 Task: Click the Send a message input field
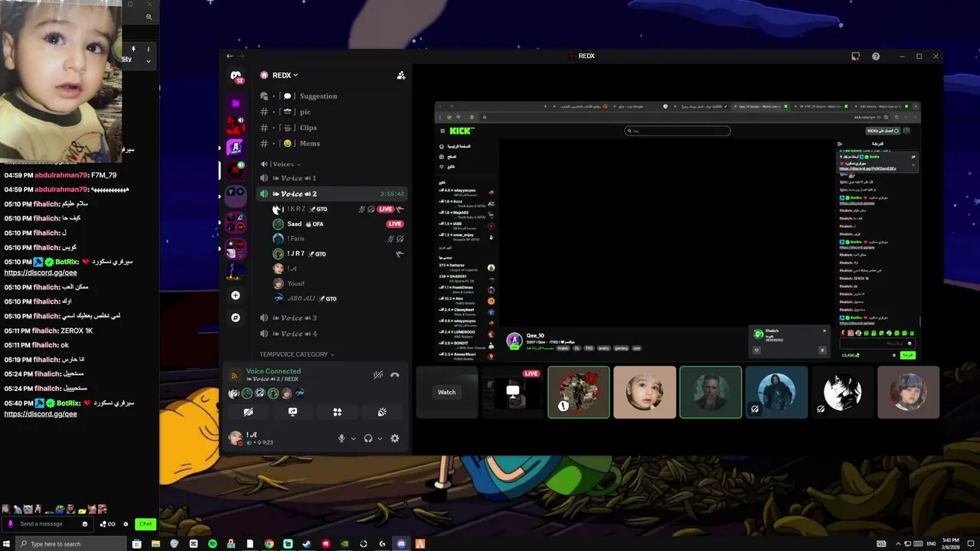(49, 524)
